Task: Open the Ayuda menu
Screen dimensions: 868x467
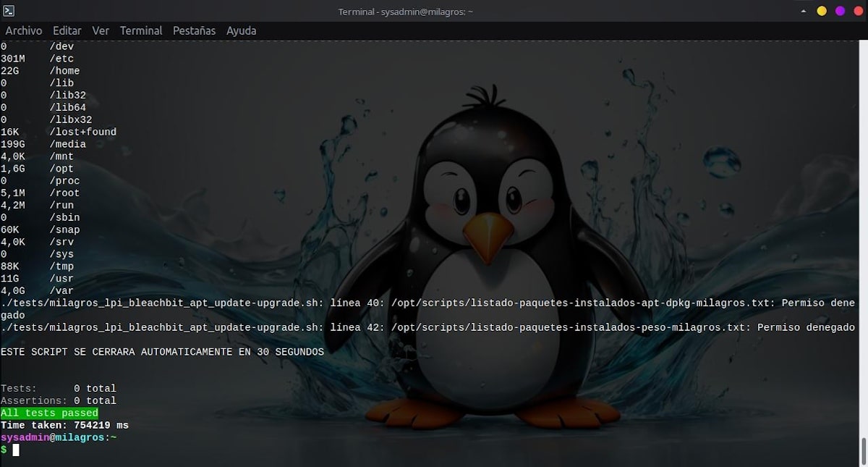Action: click(x=241, y=30)
